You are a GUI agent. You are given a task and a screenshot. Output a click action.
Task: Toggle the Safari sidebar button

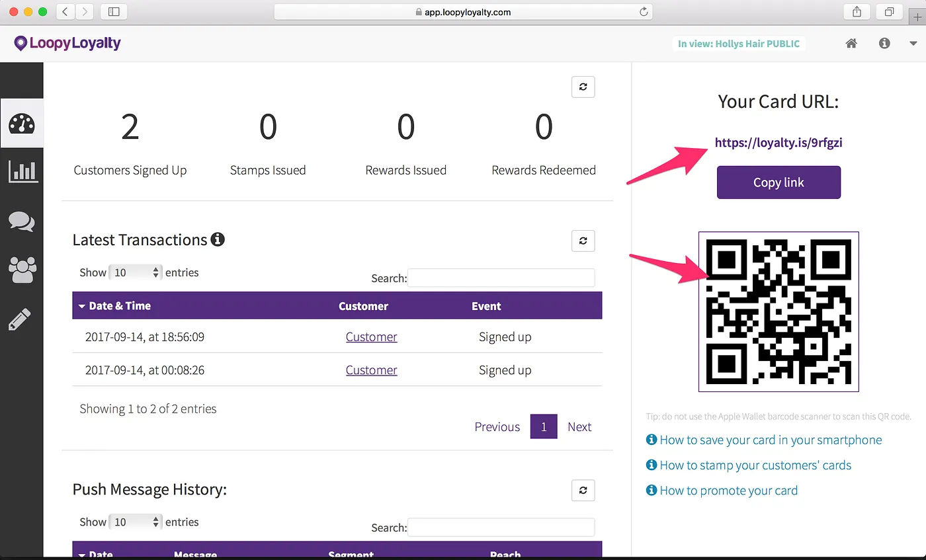(114, 11)
